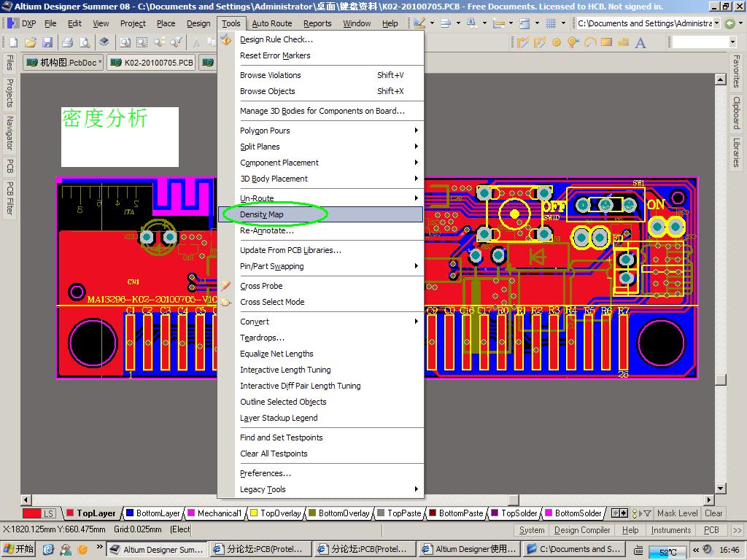This screenshot has width=747, height=560.
Task: Switch to the BottomLayer layer tab
Action: pos(158,513)
